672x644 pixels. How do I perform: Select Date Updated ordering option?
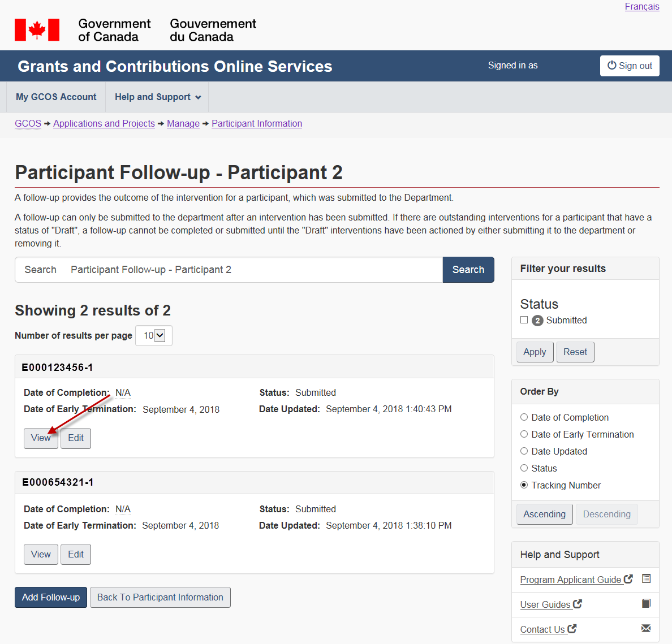pyautogui.click(x=524, y=451)
